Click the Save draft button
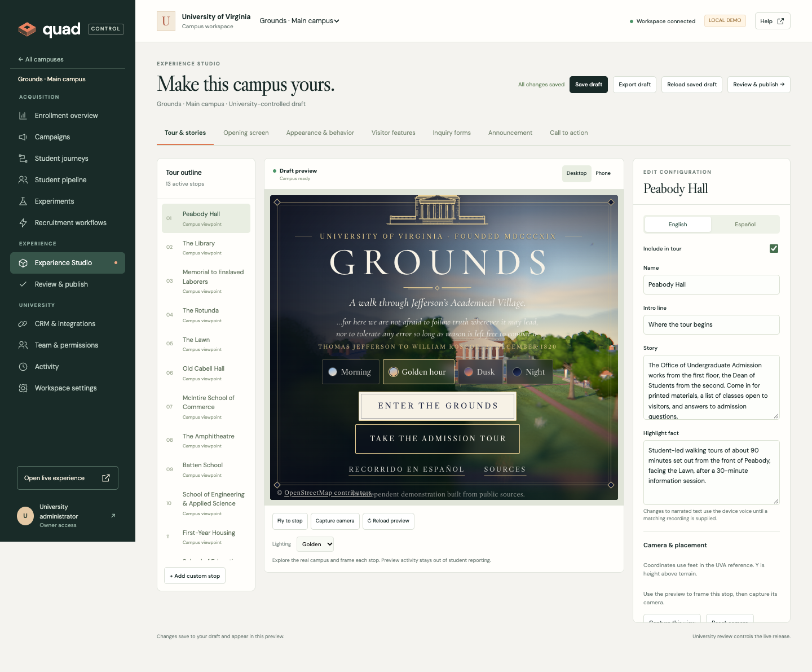The image size is (812, 672). 589,85
